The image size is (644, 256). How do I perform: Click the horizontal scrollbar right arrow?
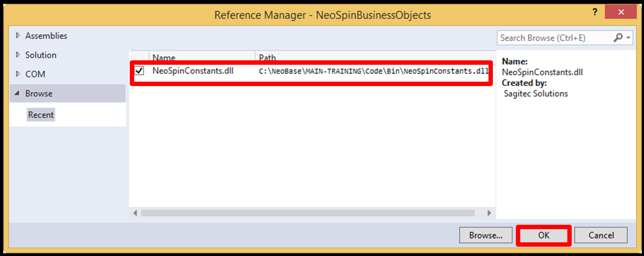click(x=490, y=213)
